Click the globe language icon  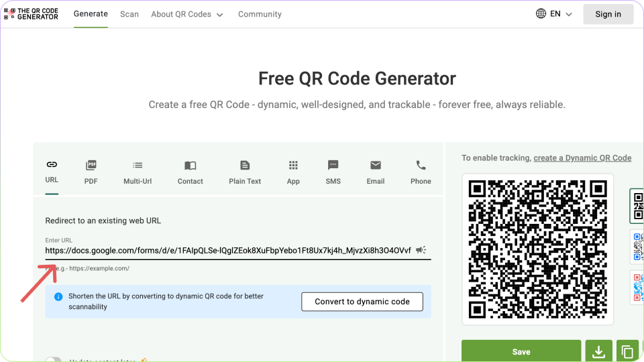coord(541,13)
